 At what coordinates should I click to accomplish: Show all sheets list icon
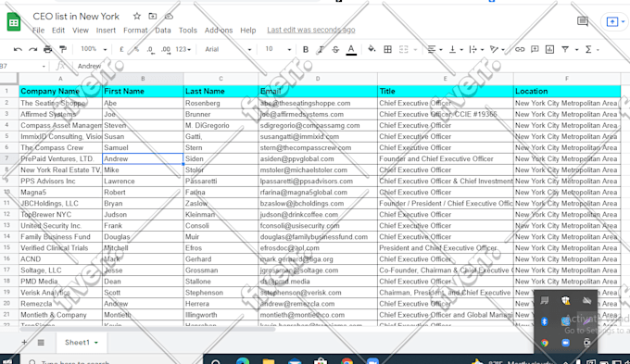pyautogui.click(x=41, y=343)
